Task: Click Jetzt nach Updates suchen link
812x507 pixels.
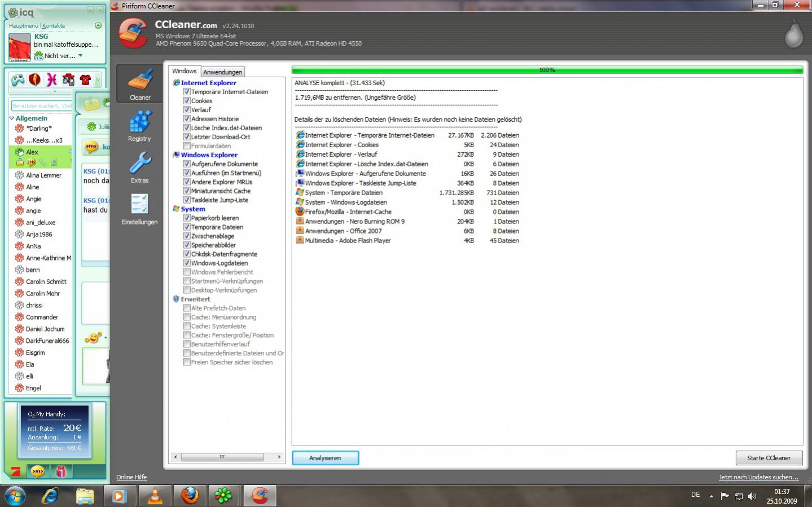Action: click(x=758, y=477)
